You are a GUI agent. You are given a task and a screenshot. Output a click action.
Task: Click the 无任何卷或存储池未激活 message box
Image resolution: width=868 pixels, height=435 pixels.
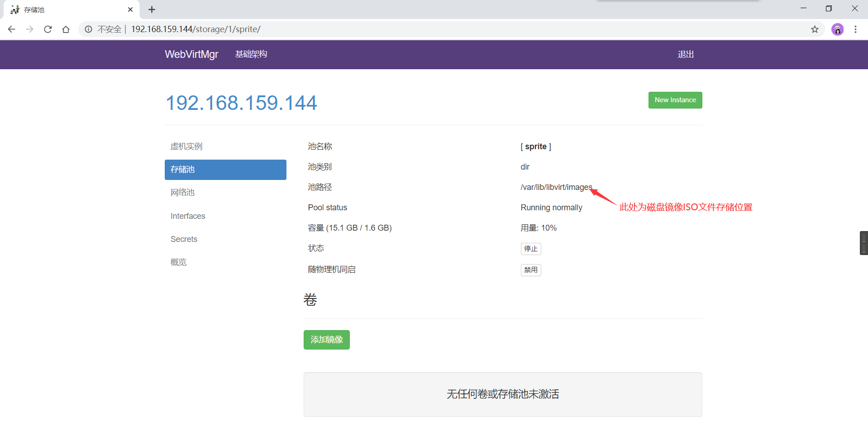[503, 394]
